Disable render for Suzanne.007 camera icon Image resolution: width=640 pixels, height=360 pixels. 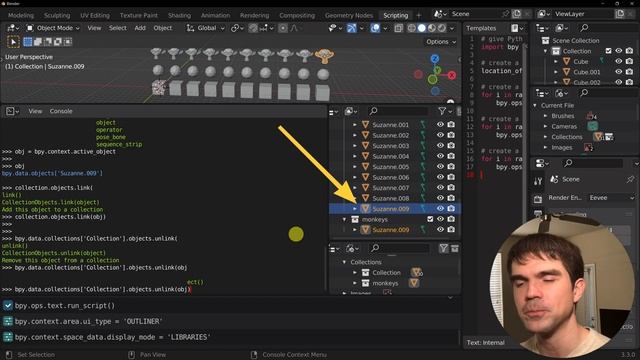click(x=451, y=187)
